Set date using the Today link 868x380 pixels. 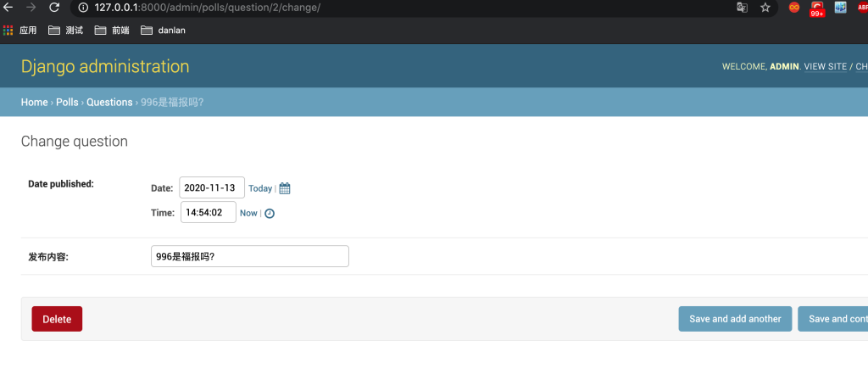click(260, 188)
